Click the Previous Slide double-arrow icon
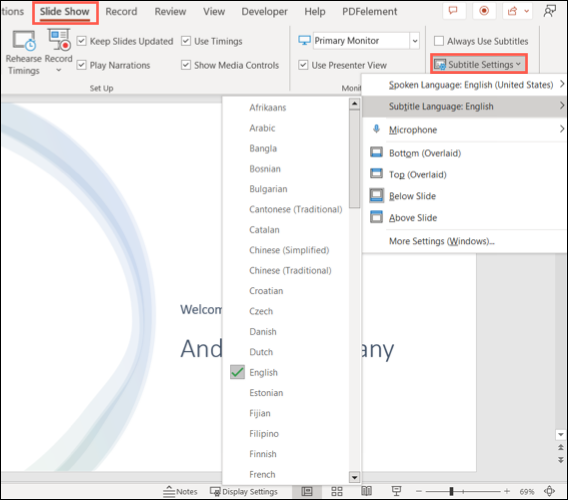The width and height of the screenshot is (568, 500). coord(560,447)
